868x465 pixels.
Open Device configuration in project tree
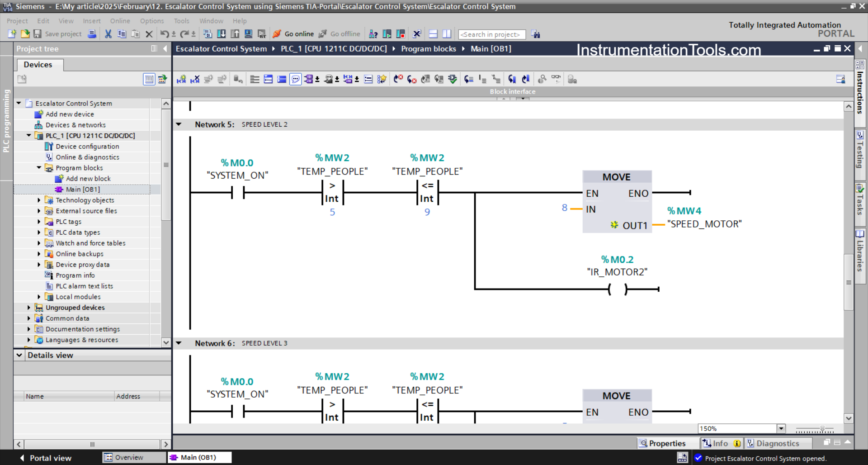(87, 147)
